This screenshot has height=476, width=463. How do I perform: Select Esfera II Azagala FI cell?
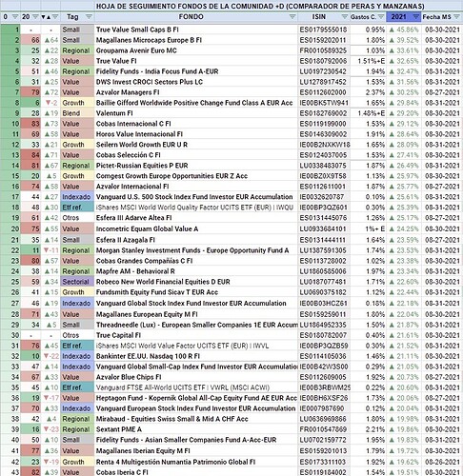click(196, 240)
